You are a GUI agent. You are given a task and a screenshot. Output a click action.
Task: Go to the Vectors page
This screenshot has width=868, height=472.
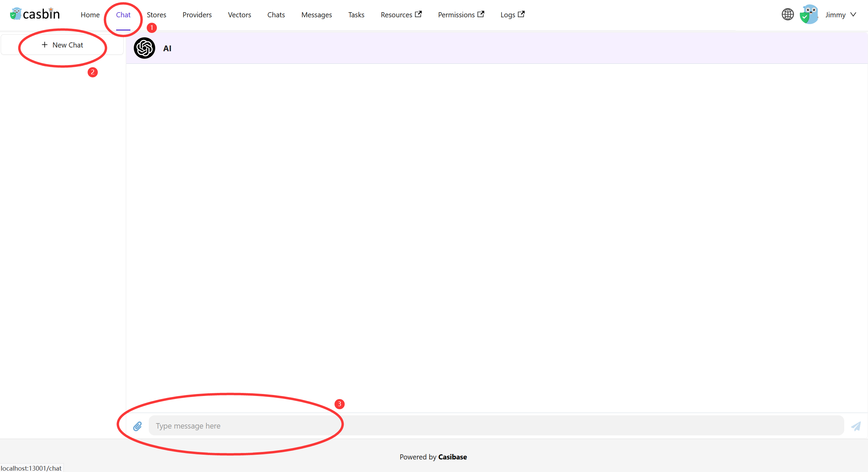[239, 15]
